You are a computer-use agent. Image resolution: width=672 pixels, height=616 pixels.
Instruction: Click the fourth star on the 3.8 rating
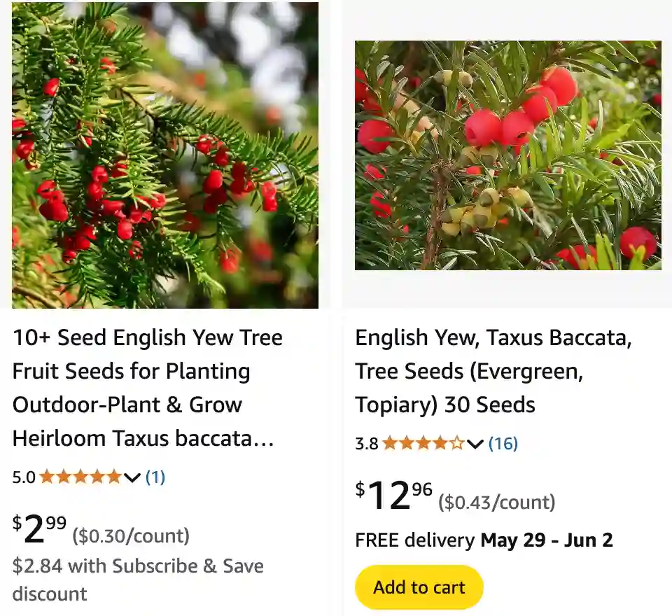pos(440,443)
